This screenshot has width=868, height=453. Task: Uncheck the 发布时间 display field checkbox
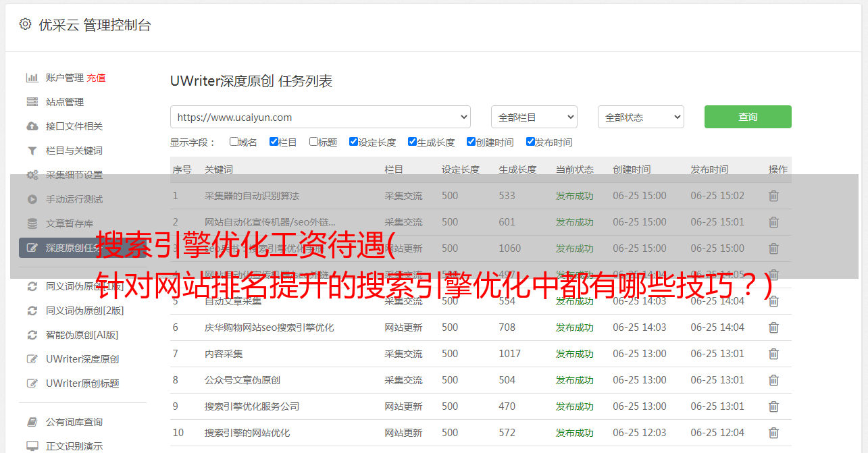[530, 142]
